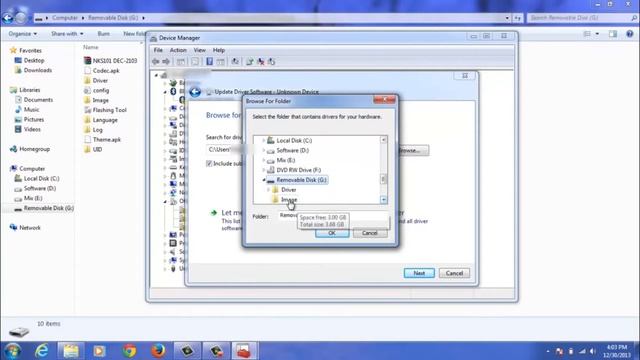This screenshot has height=360, width=640.
Task: Open View menu in Device Manager
Action: pyautogui.click(x=200, y=50)
